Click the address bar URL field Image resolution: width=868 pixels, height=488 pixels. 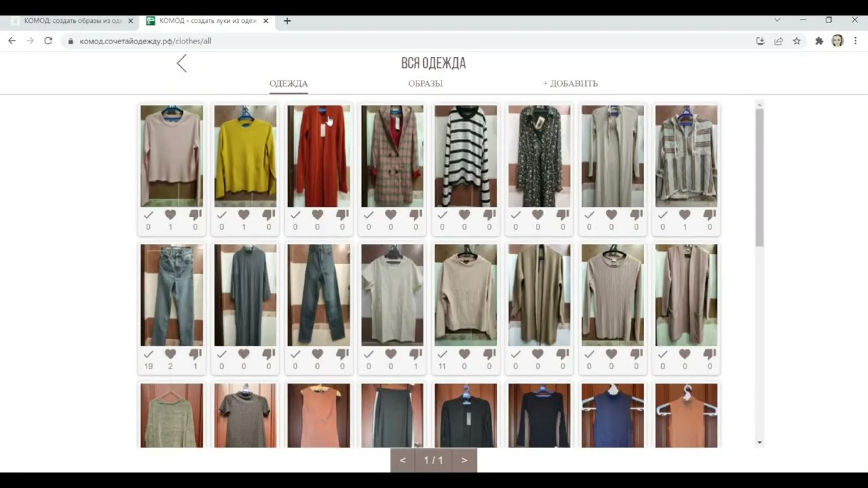pos(407,41)
